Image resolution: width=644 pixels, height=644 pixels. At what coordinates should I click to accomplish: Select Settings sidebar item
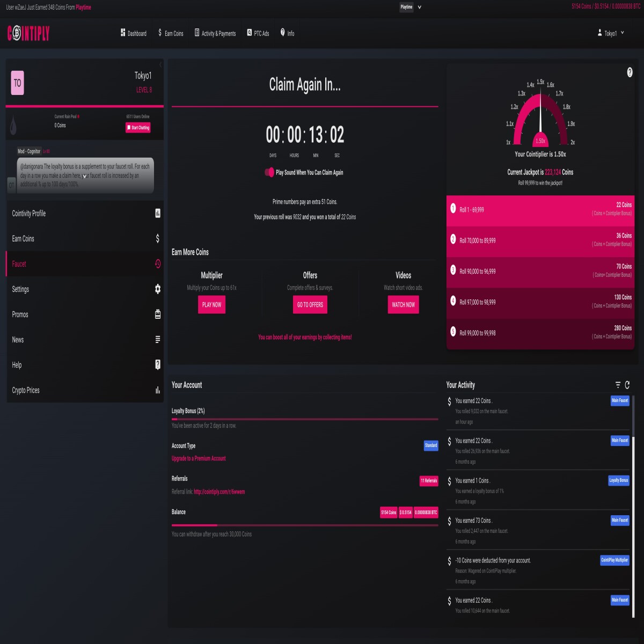point(86,289)
